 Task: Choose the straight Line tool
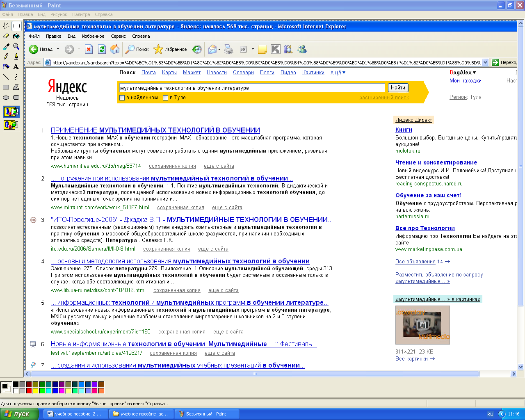tap(6, 77)
